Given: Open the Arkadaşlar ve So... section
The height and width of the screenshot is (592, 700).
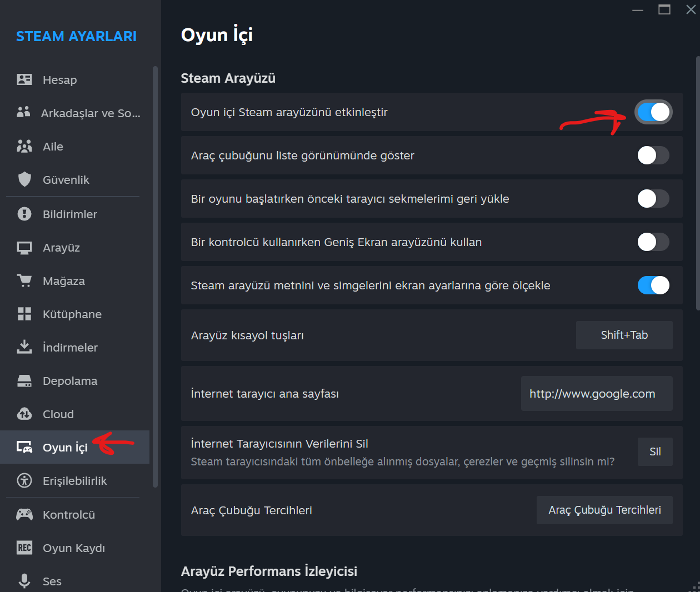Looking at the screenshot, I should click(75, 113).
